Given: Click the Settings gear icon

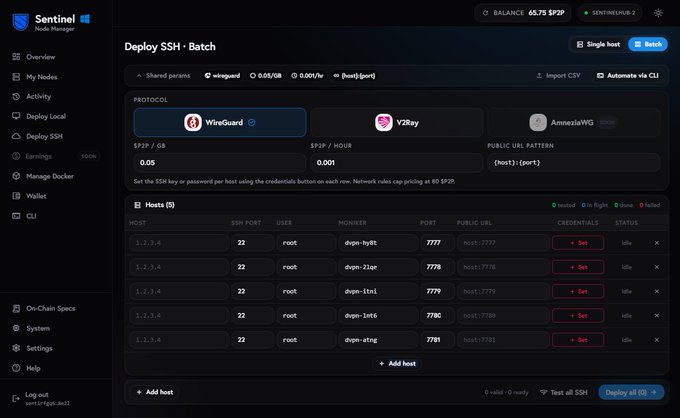Looking at the screenshot, I should (x=16, y=348).
